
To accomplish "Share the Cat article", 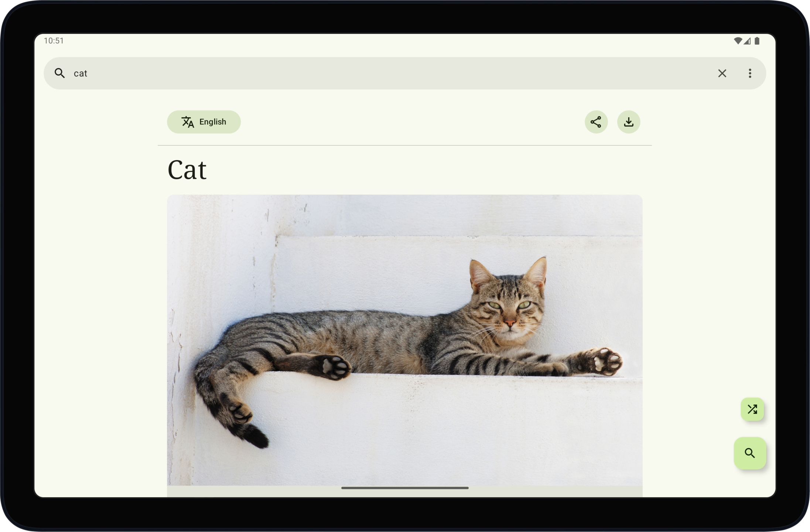I will pos(596,122).
